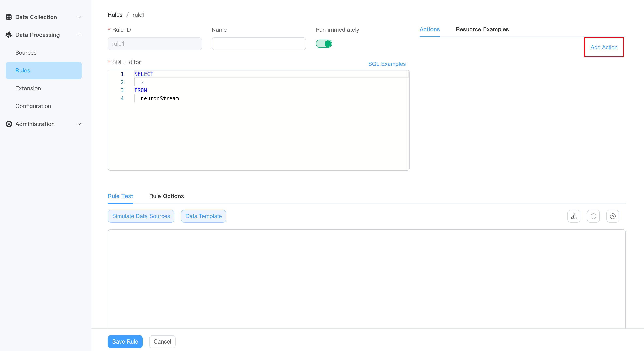Viewport: 644px width, 351px height.
Task: Switch to the Rule Options tab
Action: (166, 196)
